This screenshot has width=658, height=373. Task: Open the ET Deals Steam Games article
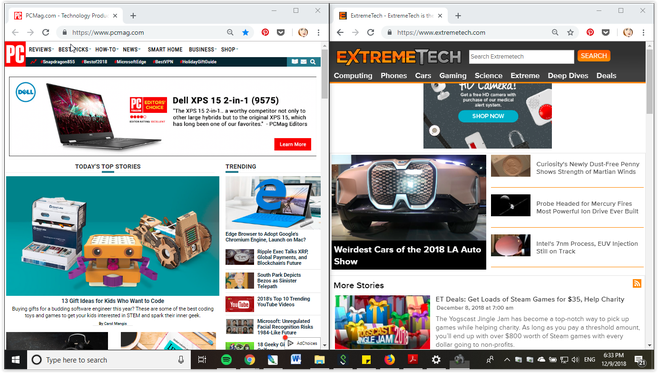click(530, 299)
